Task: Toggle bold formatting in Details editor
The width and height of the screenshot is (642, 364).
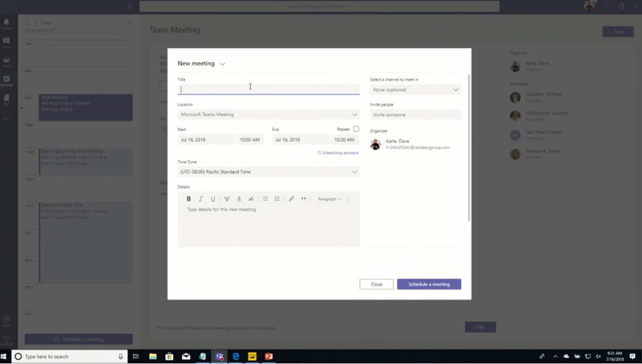Action: (x=189, y=199)
